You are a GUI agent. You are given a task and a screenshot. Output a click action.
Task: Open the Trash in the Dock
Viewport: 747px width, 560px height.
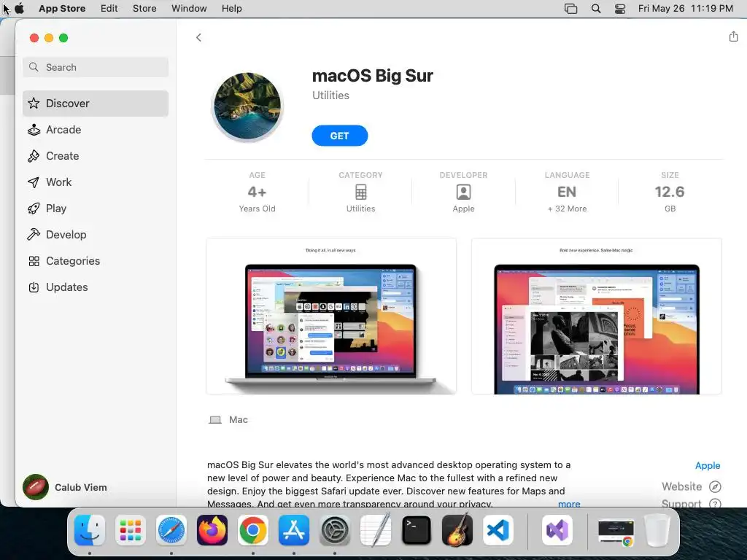658,530
